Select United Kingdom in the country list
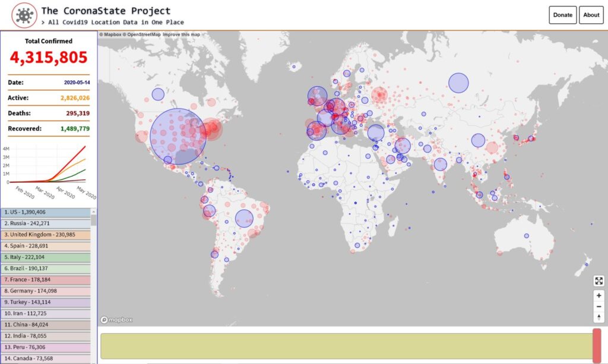The image size is (608, 364). pos(45,235)
